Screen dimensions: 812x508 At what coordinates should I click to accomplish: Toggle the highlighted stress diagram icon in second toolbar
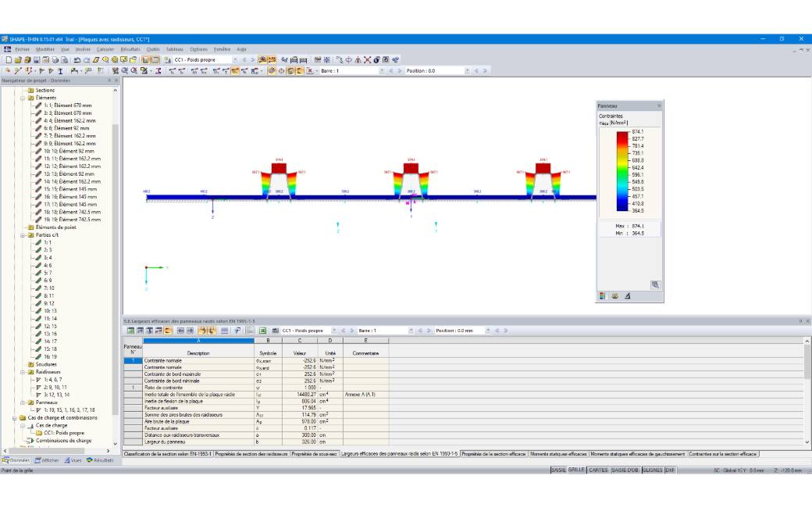click(x=236, y=70)
